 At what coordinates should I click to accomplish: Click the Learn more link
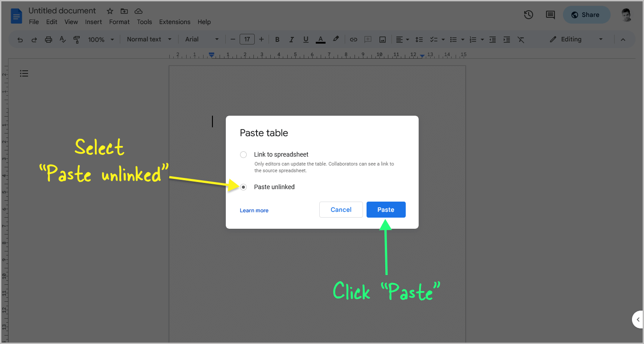254,210
